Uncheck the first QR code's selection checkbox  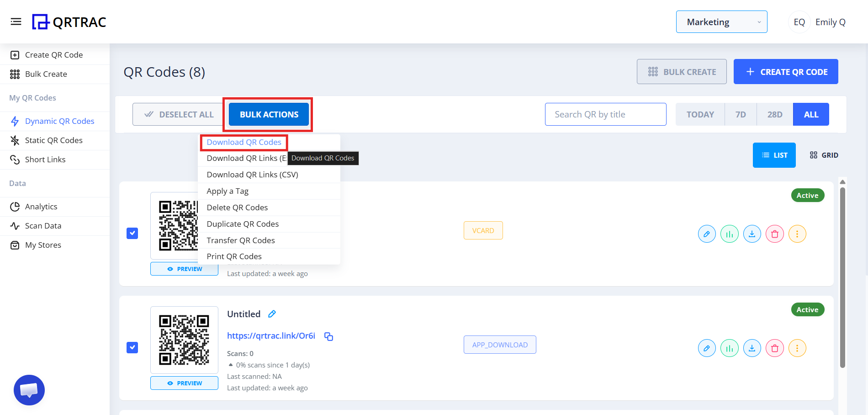132,233
